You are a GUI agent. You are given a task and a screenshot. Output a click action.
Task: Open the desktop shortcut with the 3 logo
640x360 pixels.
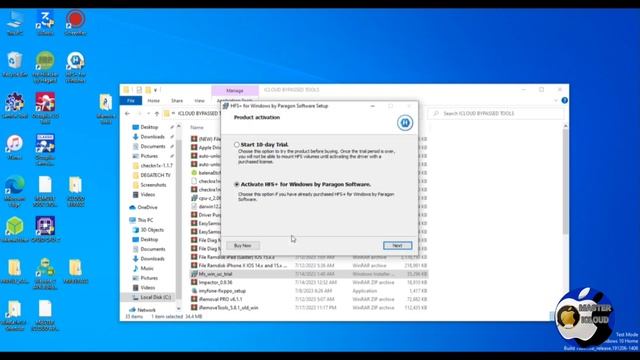[x=45, y=23]
